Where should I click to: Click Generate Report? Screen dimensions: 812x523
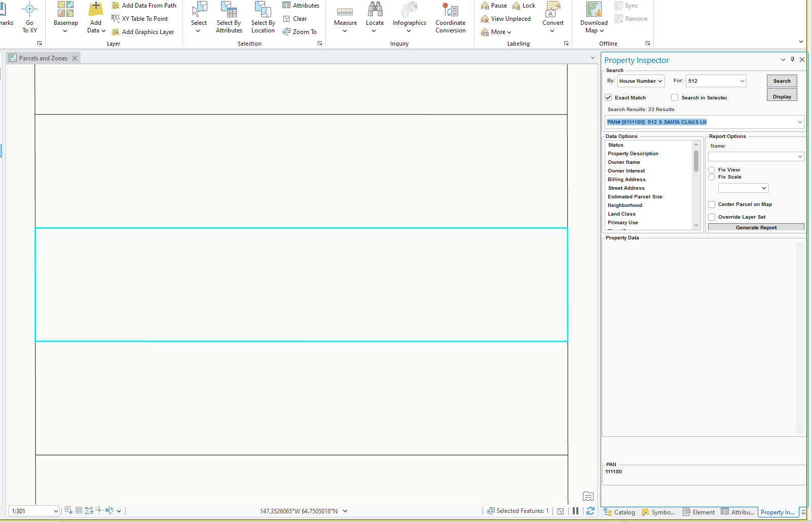(756, 227)
